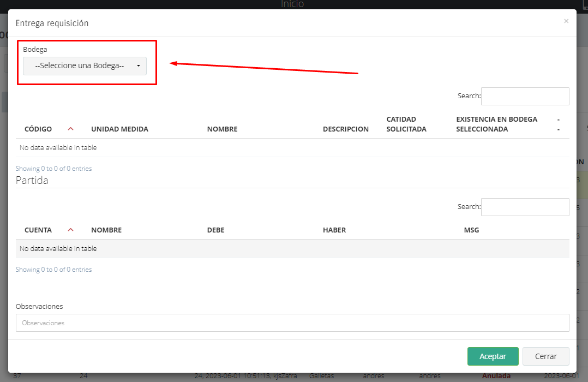The width and height of the screenshot is (588, 382).
Task: Sort by DEBE column header
Action: [215, 230]
